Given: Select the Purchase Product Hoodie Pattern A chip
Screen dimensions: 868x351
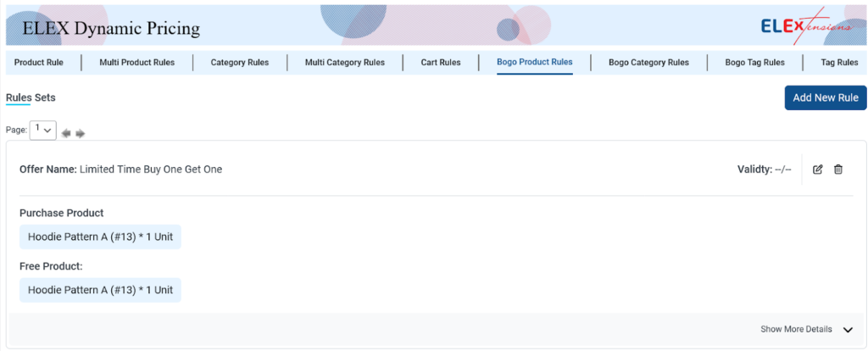Looking at the screenshot, I should [x=100, y=237].
